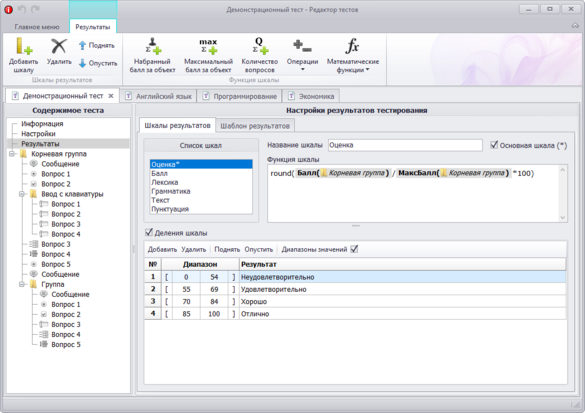Open the Математические функции dropdown
The image size is (585, 413).
pos(353,55)
